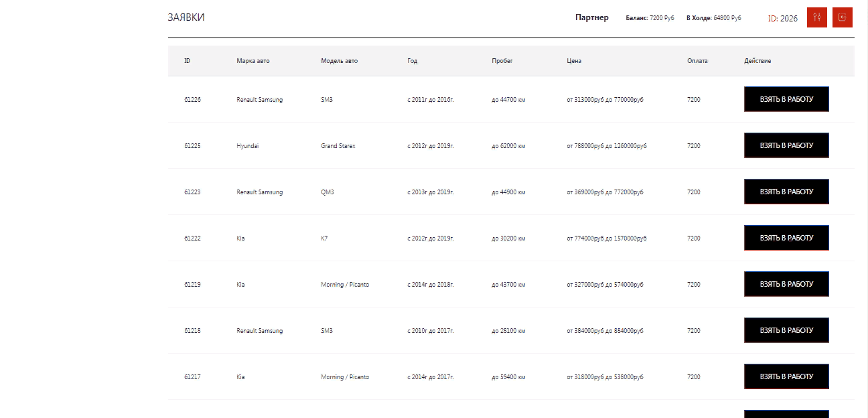Click the 'В Холде: 64800 Руб' text
The image size is (868, 418).
pyautogui.click(x=713, y=18)
